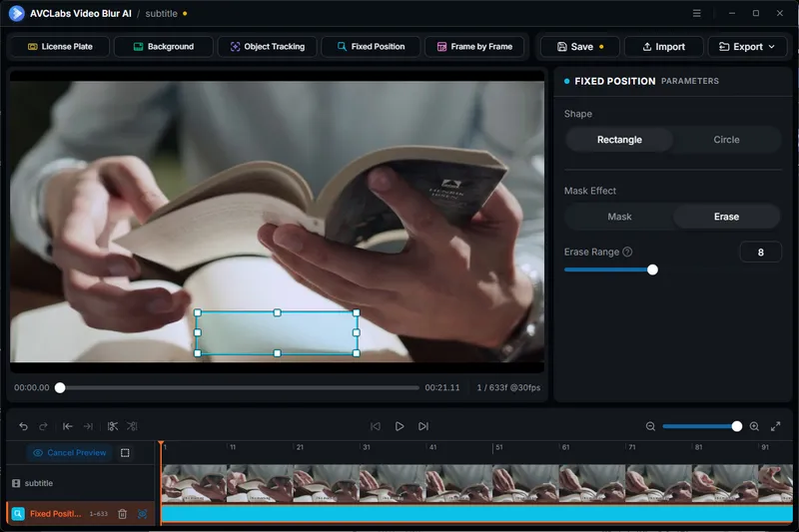Click the Erase Range value field

coord(760,252)
